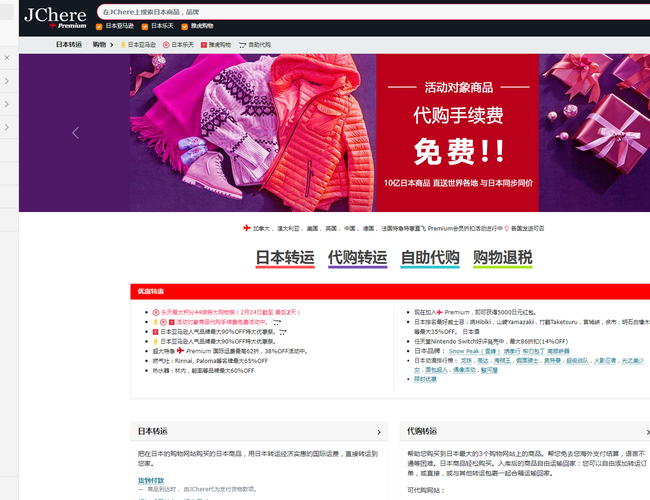Expand the 日本转运 section chevron
This screenshot has width=650, height=500.
click(379, 432)
